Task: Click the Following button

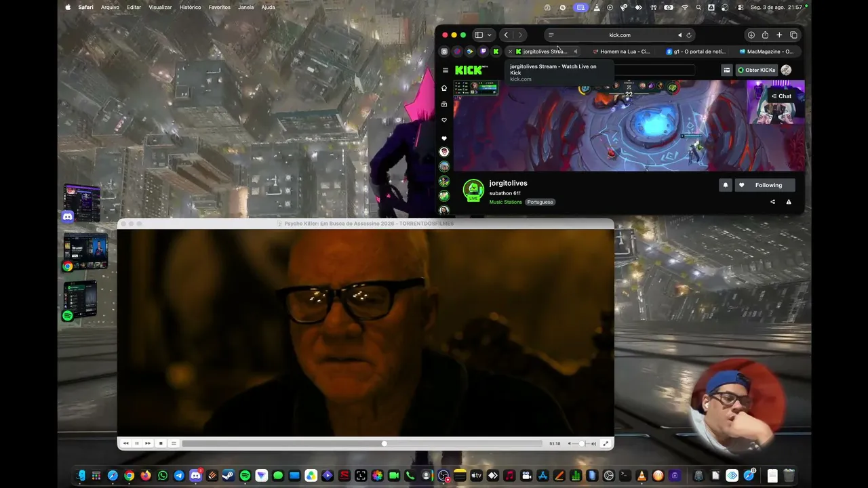Action: coord(765,185)
